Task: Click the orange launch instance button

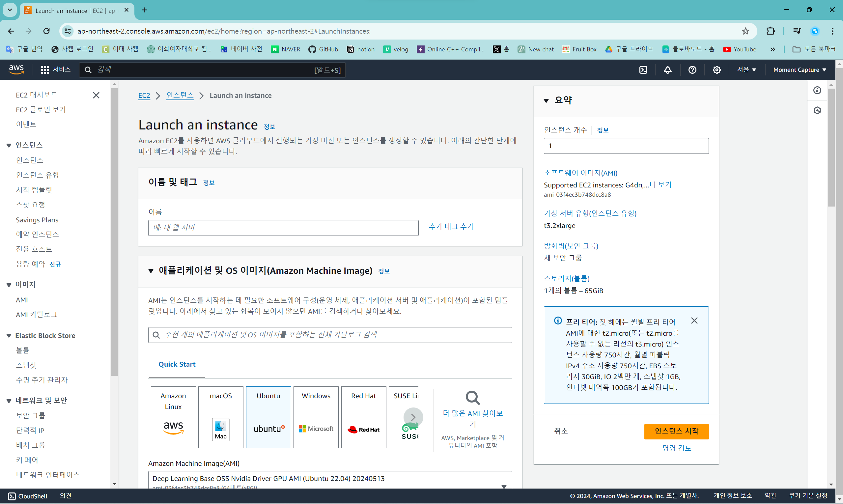Action: (x=676, y=431)
